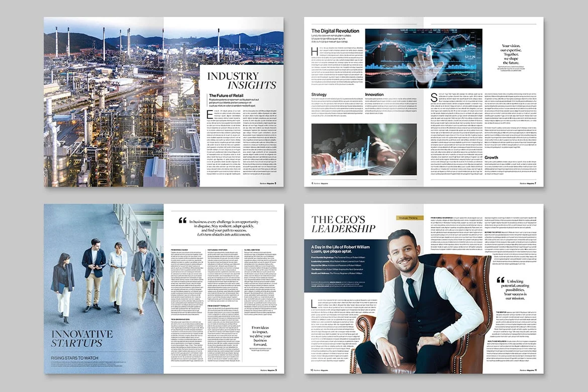The height and width of the screenshot is (392, 588).
Task: Select the photo of four walking colleagues
Action: [104, 289]
